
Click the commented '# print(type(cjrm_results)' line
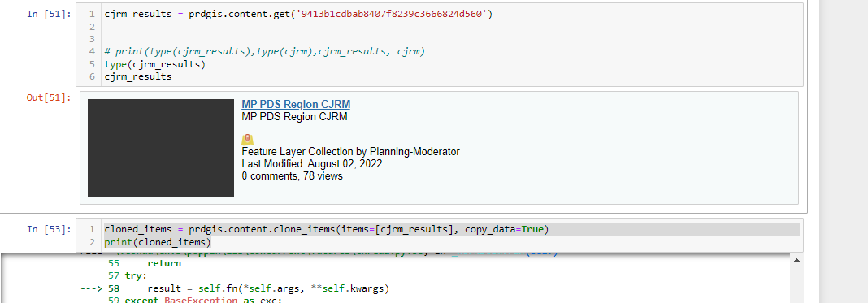click(x=265, y=51)
